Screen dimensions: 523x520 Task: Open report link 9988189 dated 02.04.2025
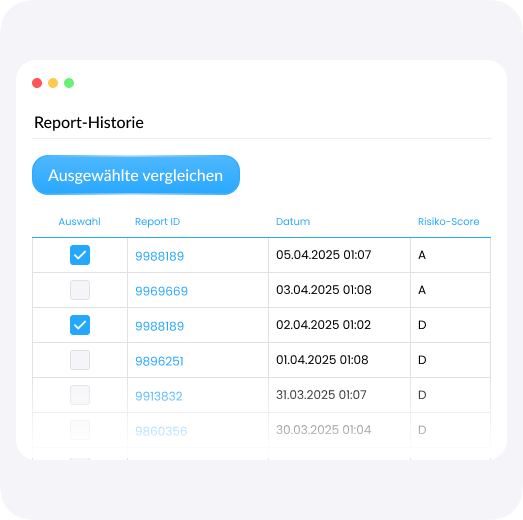tap(159, 326)
